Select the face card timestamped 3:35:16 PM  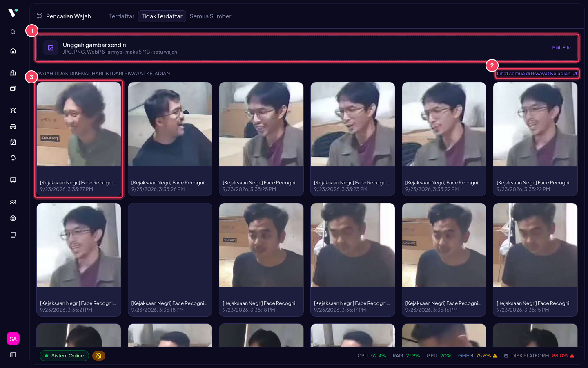pyautogui.click(x=444, y=260)
